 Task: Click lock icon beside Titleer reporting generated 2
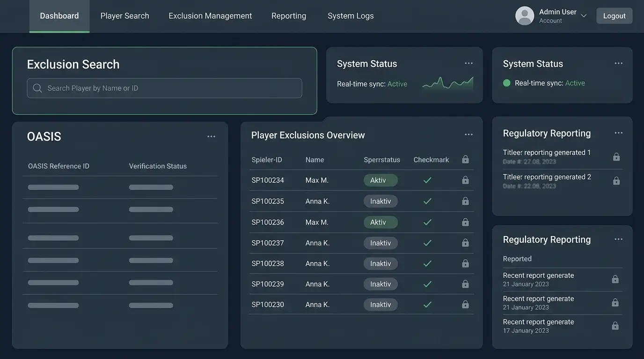[x=616, y=181]
